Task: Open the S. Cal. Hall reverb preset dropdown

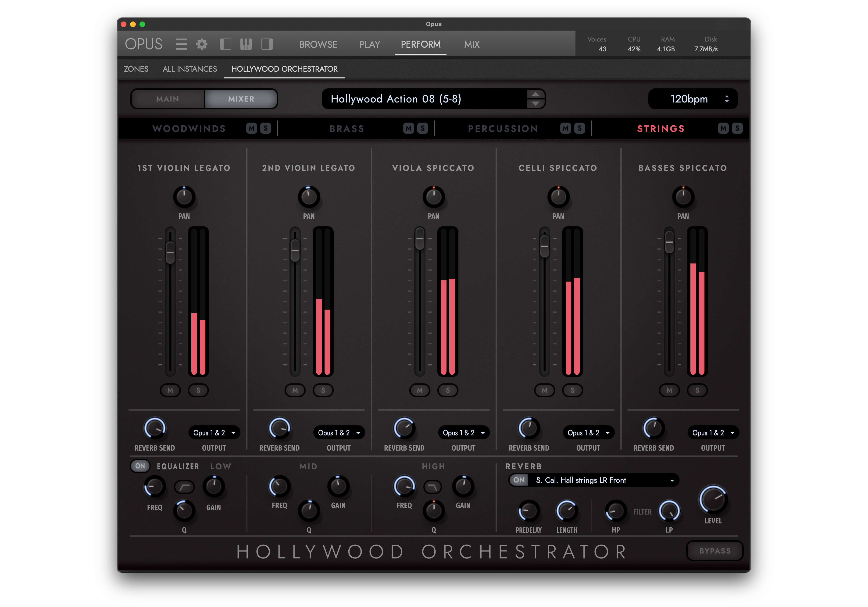Action: (x=604, y=480)
